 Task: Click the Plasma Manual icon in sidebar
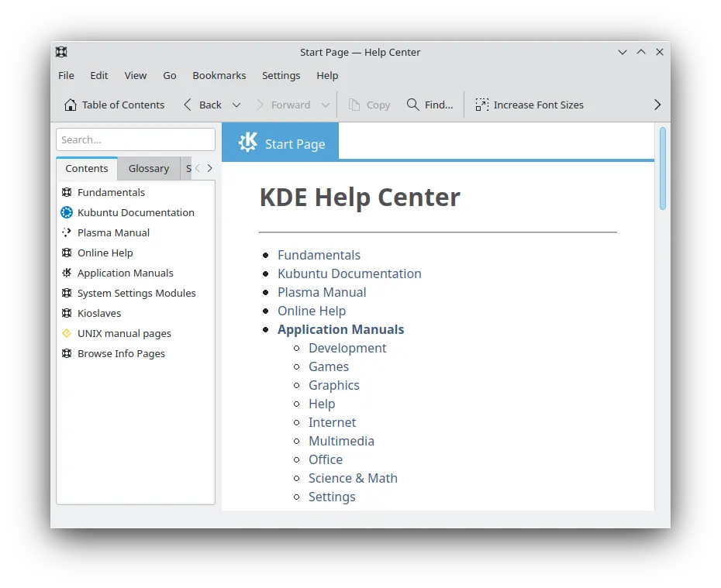tap(67, 232)
